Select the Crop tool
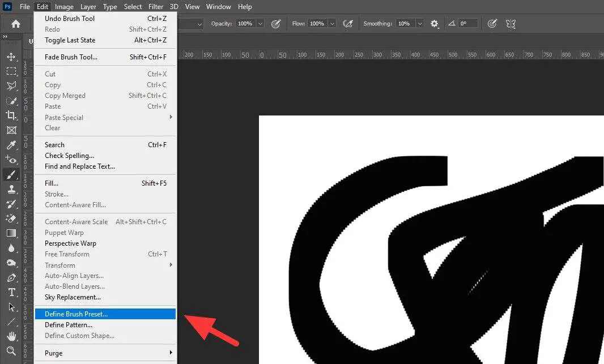 (12, 115)
